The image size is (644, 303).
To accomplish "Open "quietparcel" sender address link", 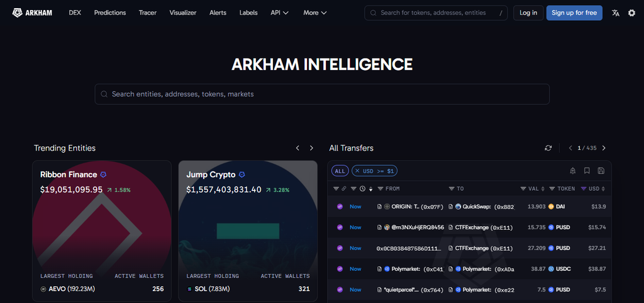I will click(414, 290).
